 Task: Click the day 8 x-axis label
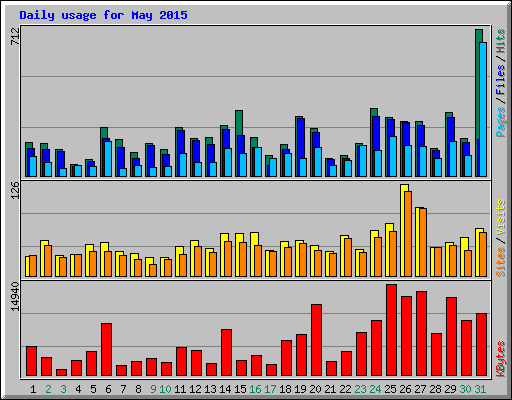(138, 389)
